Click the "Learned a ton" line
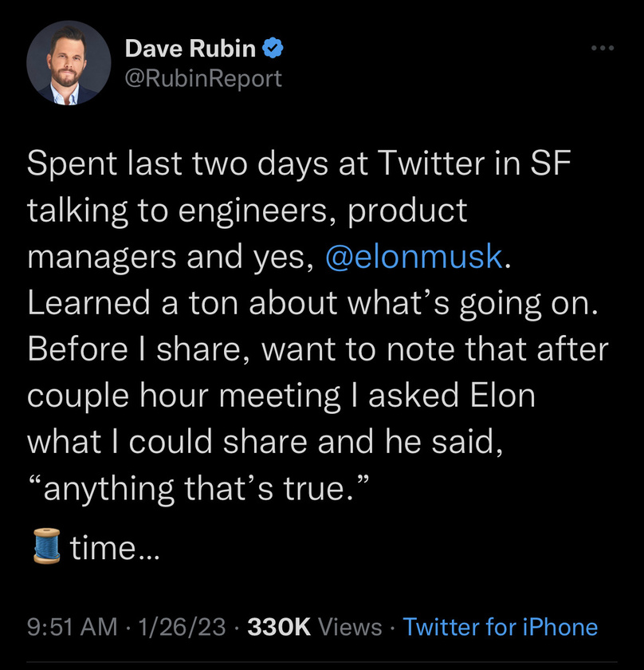This screenshot has height=670, width=644. coord(312,303)
